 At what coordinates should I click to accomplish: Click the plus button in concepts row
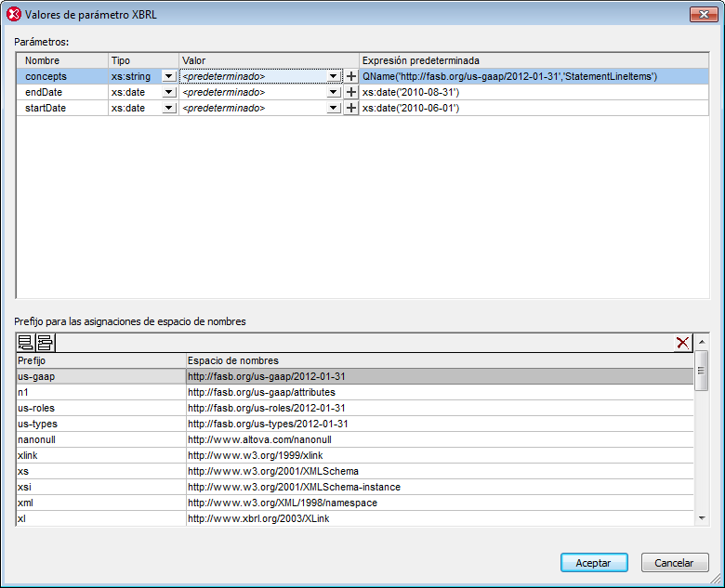pyautogui.click(x=351, y=76)
